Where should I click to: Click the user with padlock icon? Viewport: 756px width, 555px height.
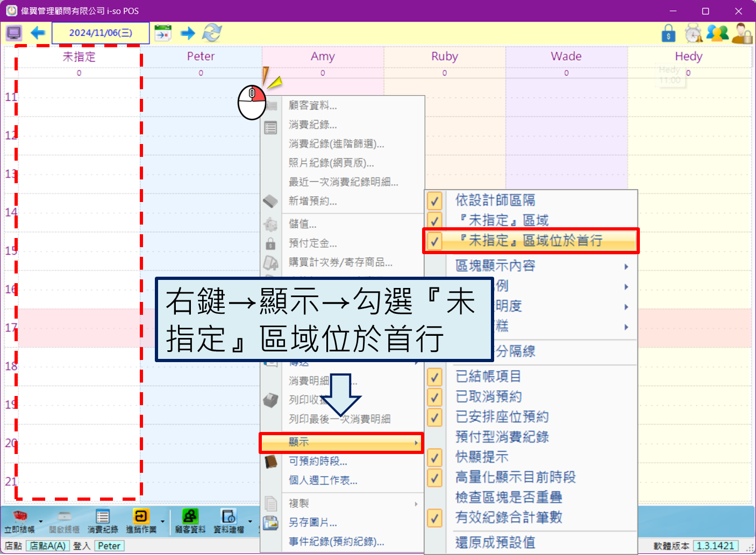[x=741, y=33]
